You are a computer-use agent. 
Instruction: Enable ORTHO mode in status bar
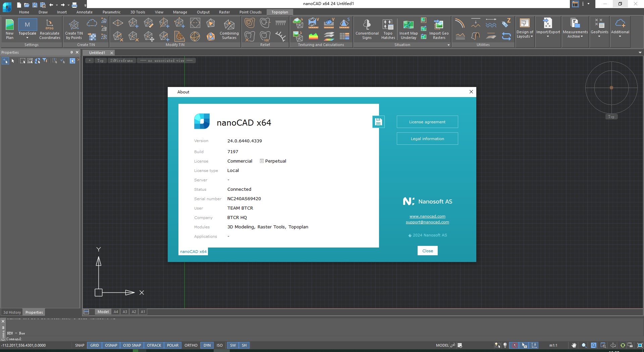click(191, 345)
